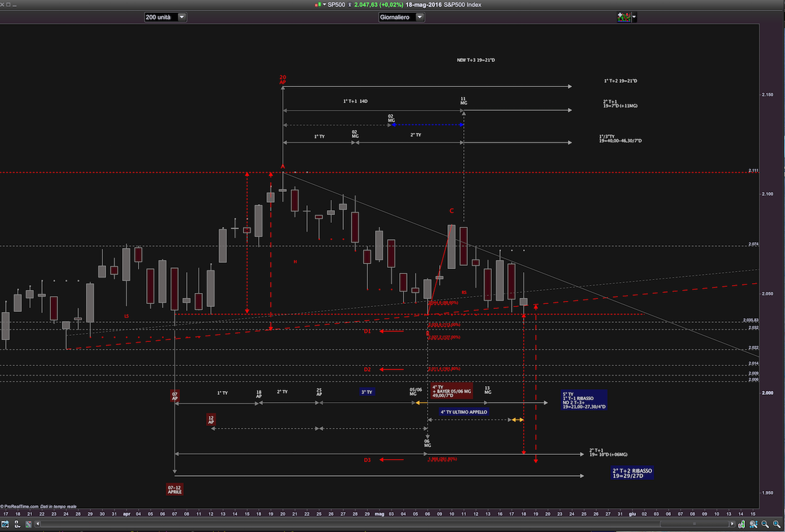Click the red-green arrows icon in the bottom-left toolbar
This screenshot has width=785, height=532.
pyautogui.click(x=28, y=524)
